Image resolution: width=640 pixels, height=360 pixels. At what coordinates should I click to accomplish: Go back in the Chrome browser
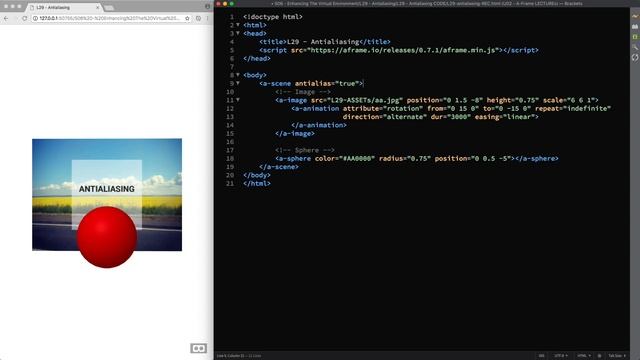click(6, 18)
